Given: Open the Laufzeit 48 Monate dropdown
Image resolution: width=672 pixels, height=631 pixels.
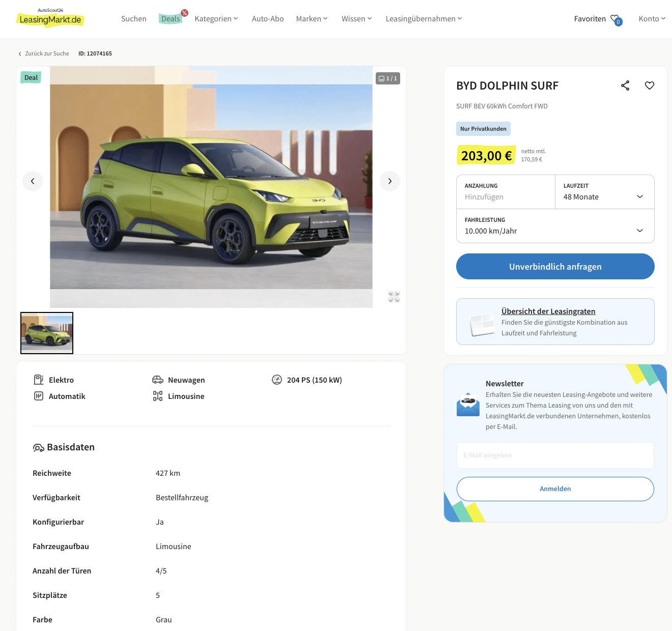Looking at the screenshot, I should (604, 192).
